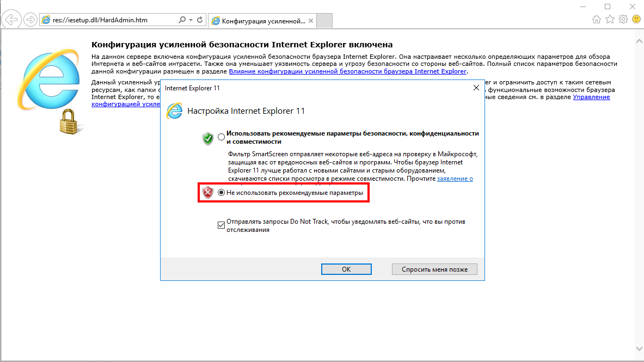Click 'Спросить меня позже'
This screenshot has width=644, height=362.
[x=434, y=269]
